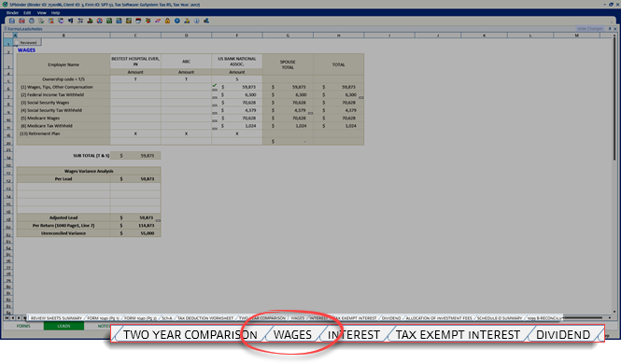Viewport: 621px width, 364px height.
Task: Click the WAGES heading cell
Action: click(x=26, y=50)
